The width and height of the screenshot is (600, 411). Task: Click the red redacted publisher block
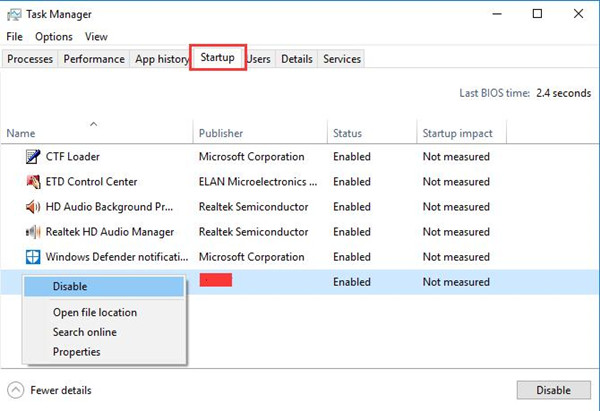point(216,280)
